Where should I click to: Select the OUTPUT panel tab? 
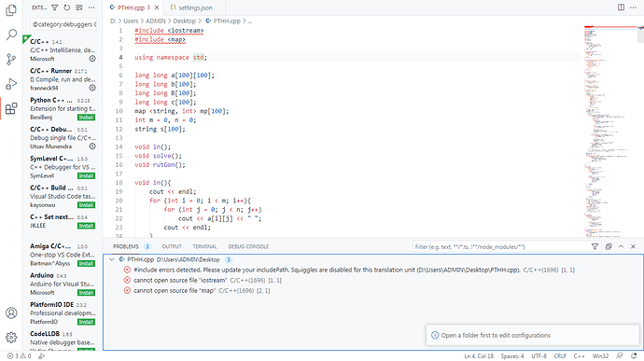click(x=172, y=246)
